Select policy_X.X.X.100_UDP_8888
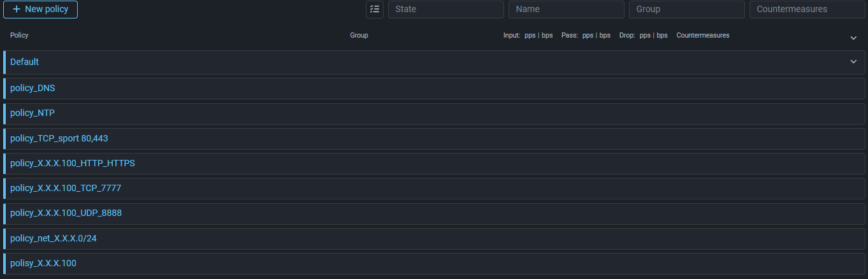Image resolution: width=868 pixels, height=279 pixels. click(x=66, y=213)
